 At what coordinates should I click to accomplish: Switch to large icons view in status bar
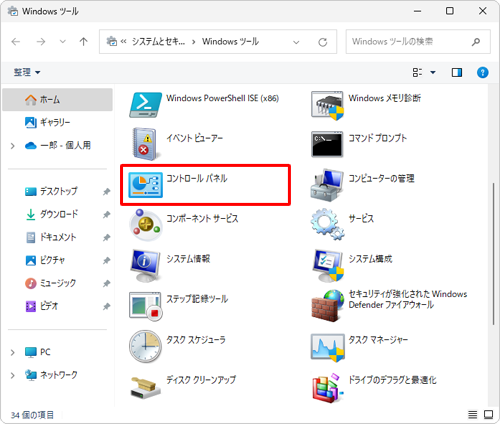[x=488, y=414]
